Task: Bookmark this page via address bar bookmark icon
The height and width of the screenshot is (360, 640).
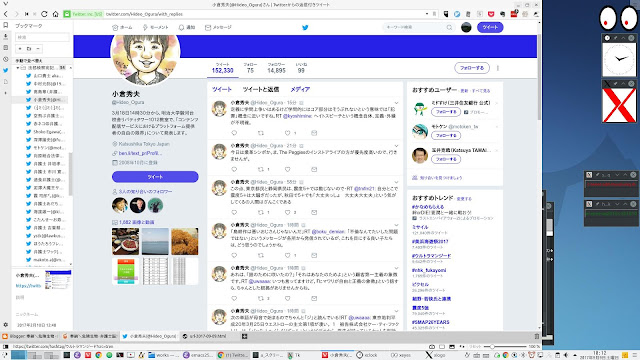Action: (434, 14)
